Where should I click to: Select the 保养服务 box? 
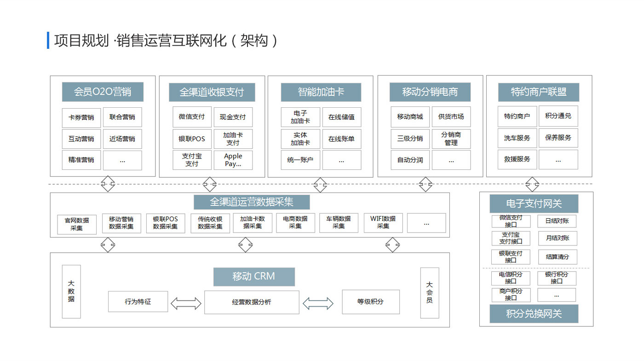pyautogui.click(x=558, y=138)
